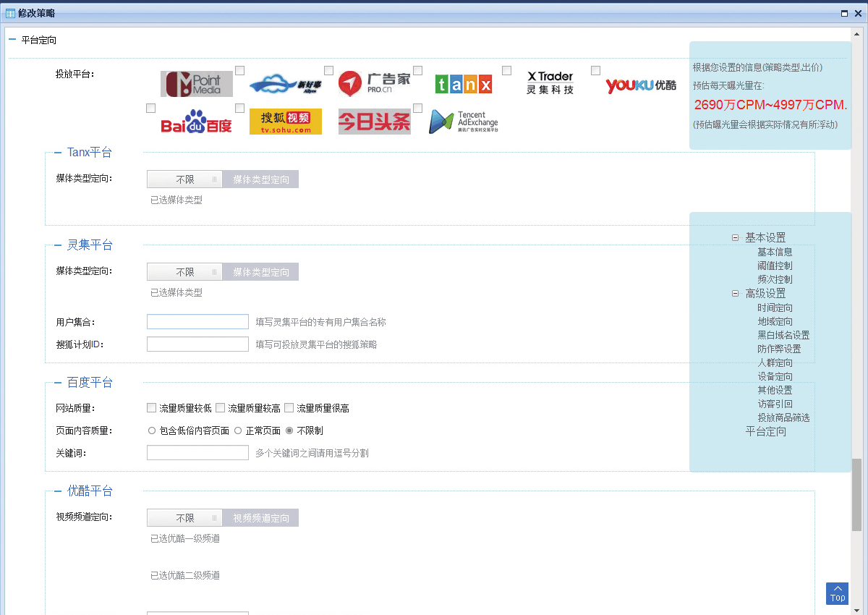Collapse the Tanx平台 section

coord(58,153)
